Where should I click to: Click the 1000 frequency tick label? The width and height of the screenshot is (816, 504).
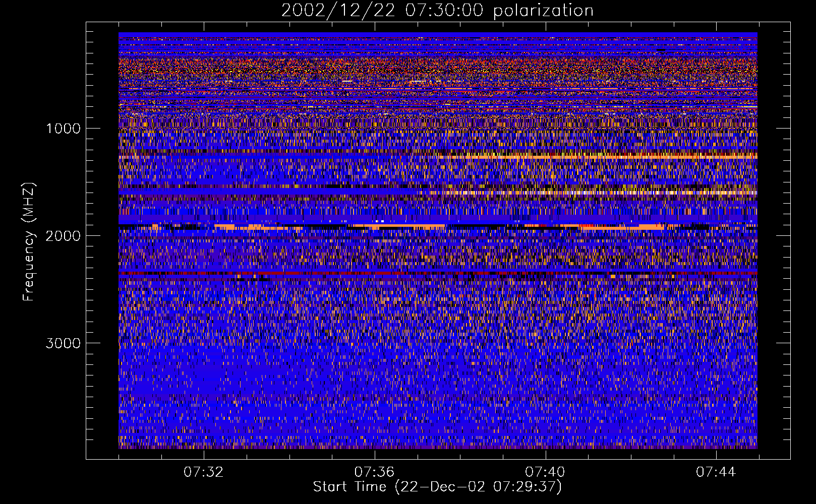coord(63,129)
